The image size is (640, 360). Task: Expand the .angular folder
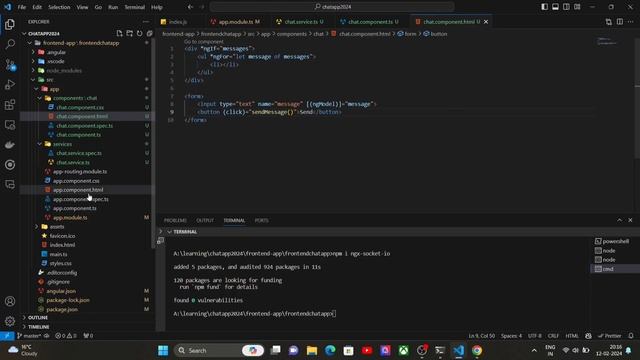56,52
